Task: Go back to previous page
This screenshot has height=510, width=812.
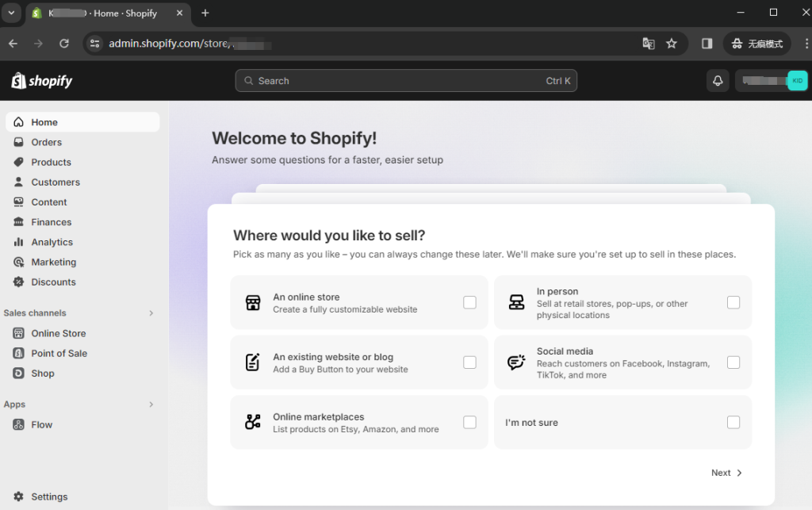Action: click(x=13, y=44)
